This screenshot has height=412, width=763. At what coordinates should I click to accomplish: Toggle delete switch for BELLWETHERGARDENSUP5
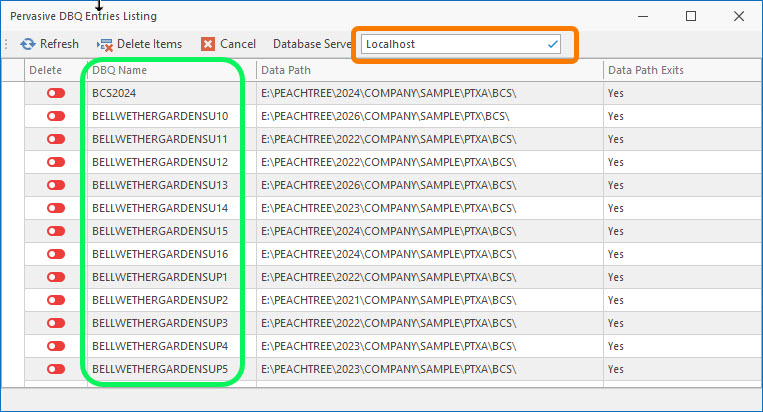tap(55, 369)
